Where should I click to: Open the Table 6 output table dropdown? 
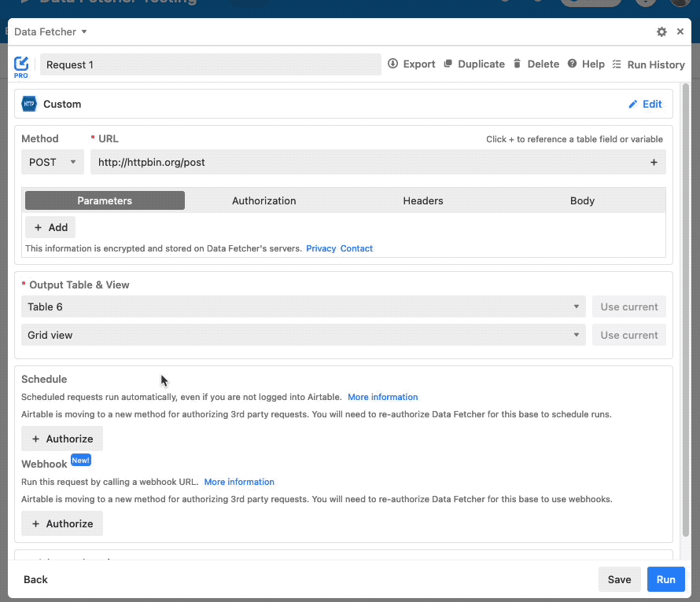click(303, 307)
